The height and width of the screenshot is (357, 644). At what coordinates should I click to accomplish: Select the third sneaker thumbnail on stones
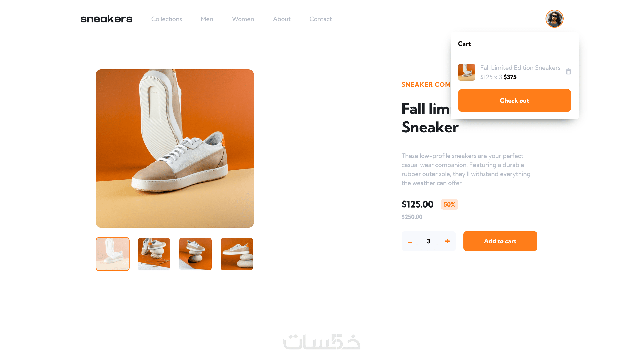[195, 254]
